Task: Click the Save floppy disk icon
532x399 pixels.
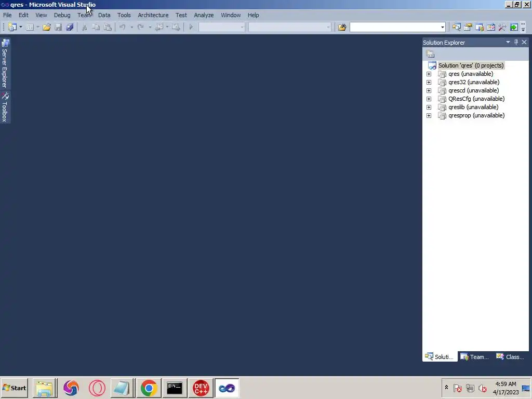Action: point(58,27)
